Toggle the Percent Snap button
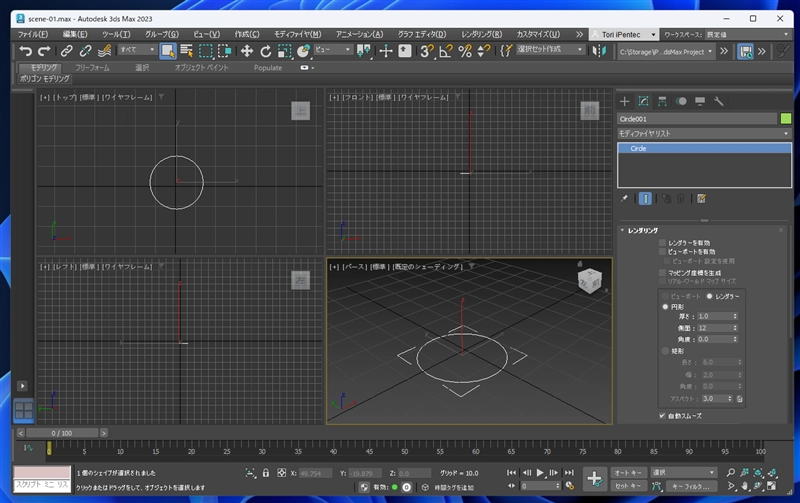The width and height of the screenshot is (800, 503). click(x=465, y=51)
